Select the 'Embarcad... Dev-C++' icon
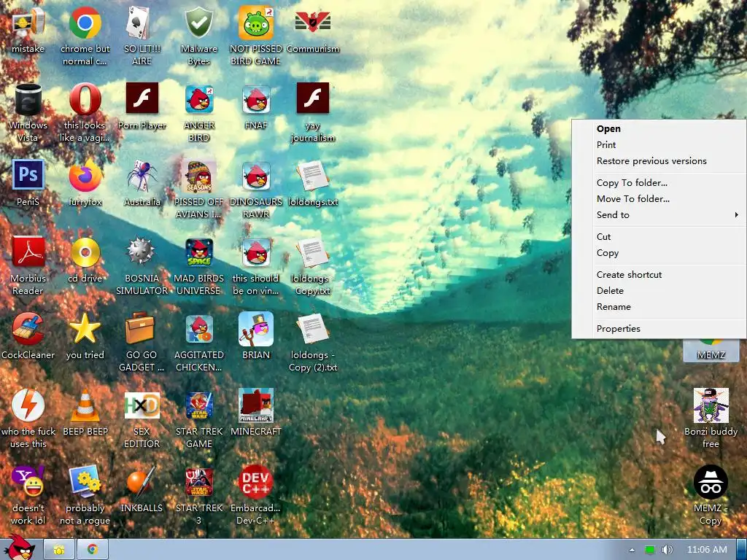747x560 pixels. pos(256,495)
